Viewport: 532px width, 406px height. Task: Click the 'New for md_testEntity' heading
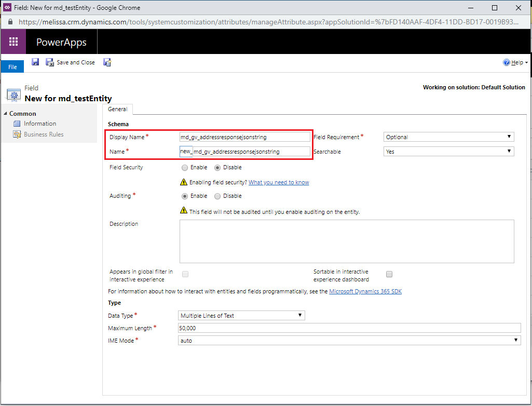tap(68, 99)
